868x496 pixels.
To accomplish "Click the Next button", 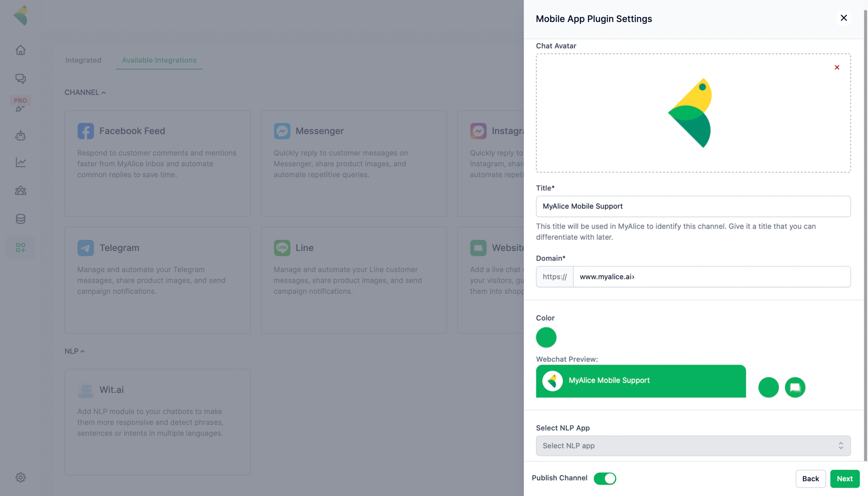I will coord(845,479).
